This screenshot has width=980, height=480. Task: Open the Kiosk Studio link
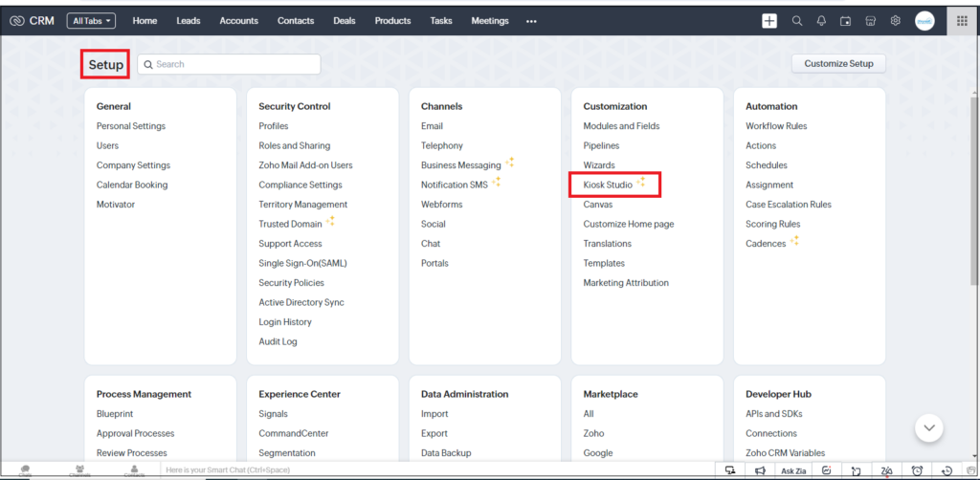click(x=608, y=185)
